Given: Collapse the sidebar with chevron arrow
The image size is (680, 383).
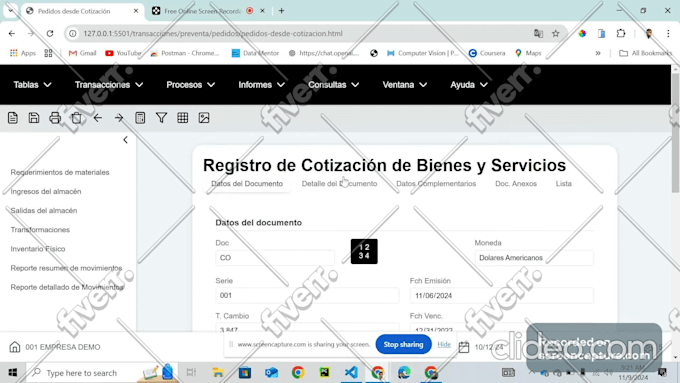Looking at the screenshot, I should pyautogui.click(x=125, y=140).
